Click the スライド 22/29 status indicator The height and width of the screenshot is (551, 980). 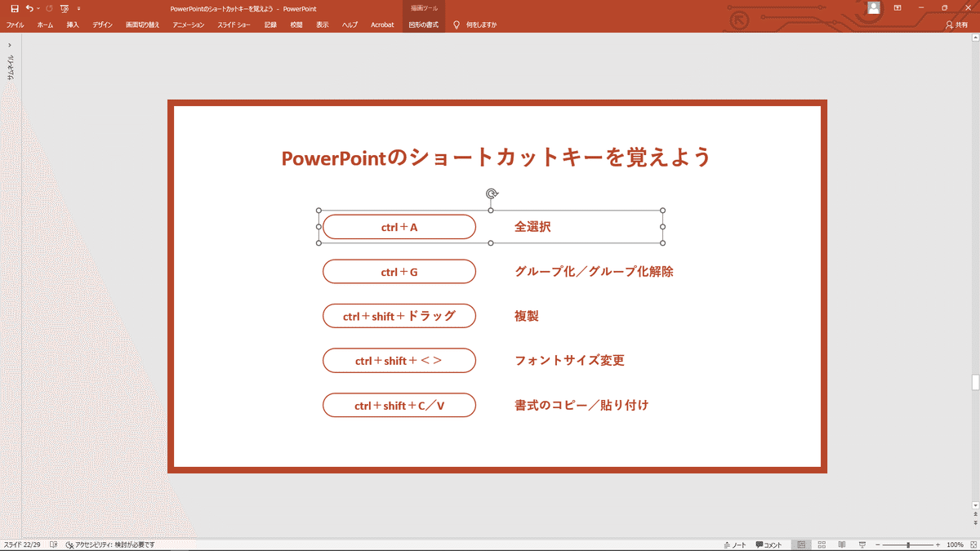pos(22,544)
